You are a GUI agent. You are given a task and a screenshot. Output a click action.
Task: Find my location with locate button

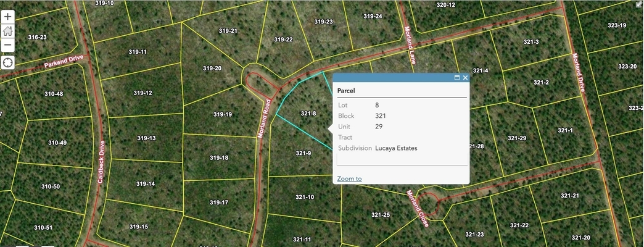tap(8, 62)
